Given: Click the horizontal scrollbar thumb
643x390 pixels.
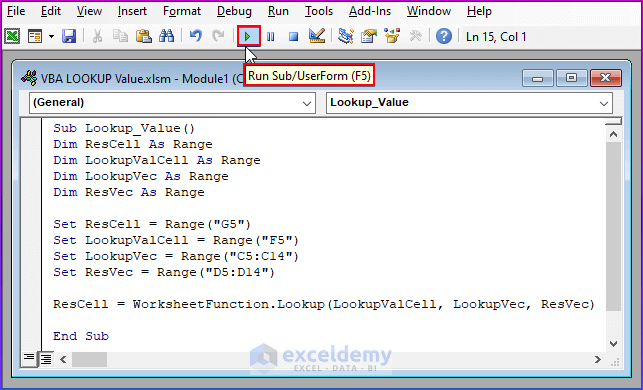Looking at the screenshot, I should (89, 360).
